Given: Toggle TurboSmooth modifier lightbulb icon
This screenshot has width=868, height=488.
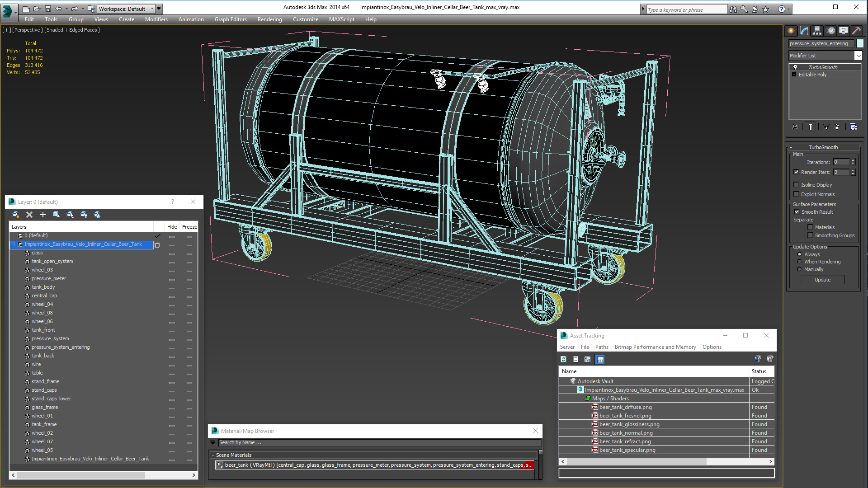Looking at the screenshot, I should 795,67.
